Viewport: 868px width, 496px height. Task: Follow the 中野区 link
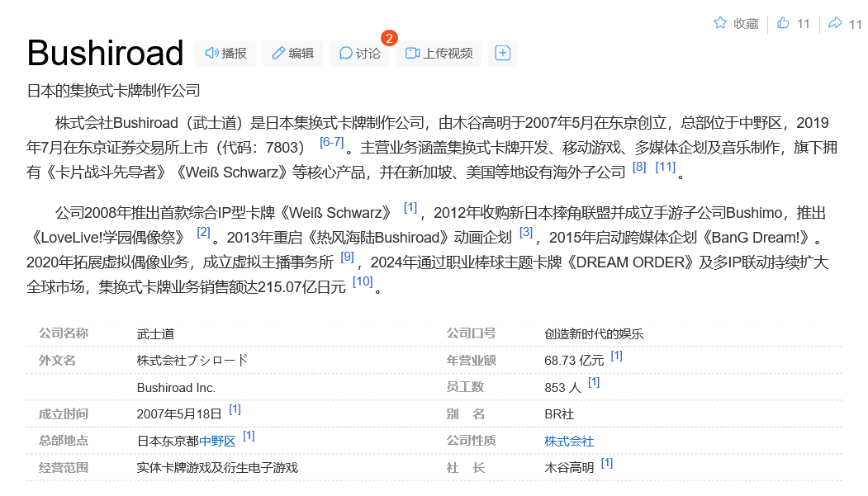[217, 442]
